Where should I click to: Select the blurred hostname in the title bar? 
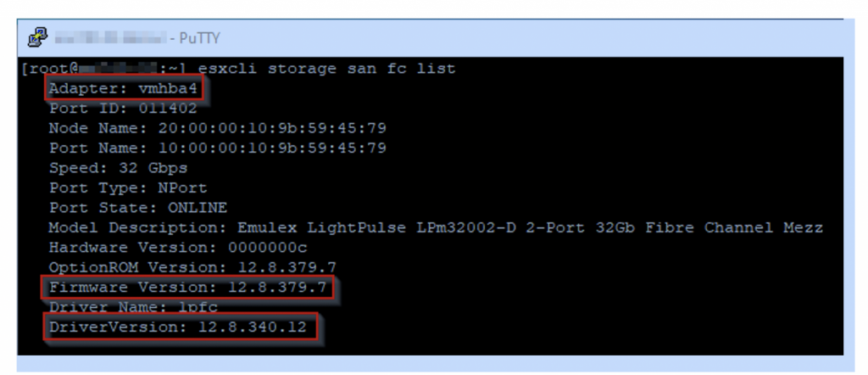point(110,37)
